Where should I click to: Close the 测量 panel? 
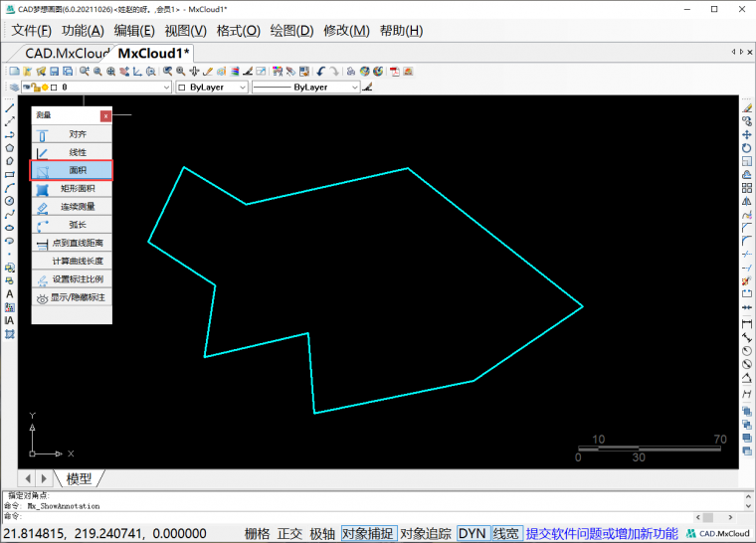[x=105, y=115]
